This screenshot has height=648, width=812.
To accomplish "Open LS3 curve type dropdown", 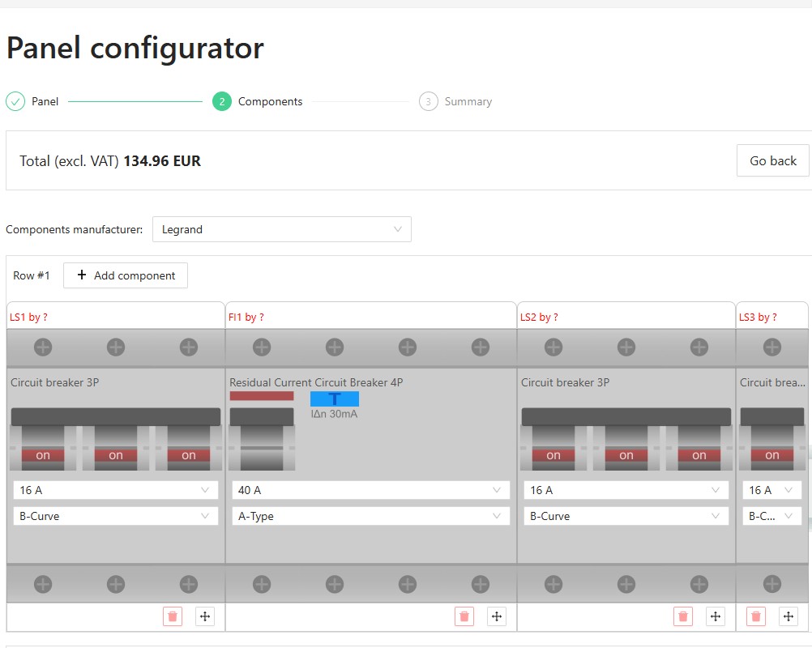I will tap(772, 516).
